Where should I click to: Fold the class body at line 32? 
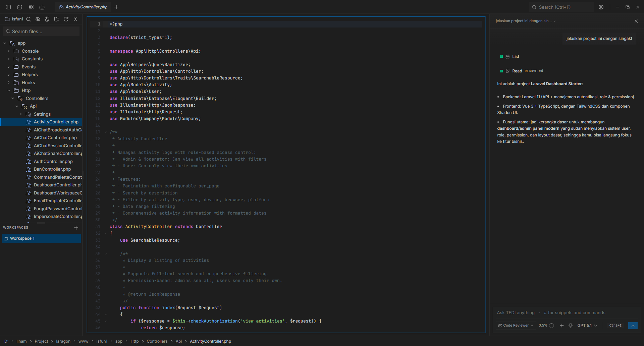coord(105,233)
